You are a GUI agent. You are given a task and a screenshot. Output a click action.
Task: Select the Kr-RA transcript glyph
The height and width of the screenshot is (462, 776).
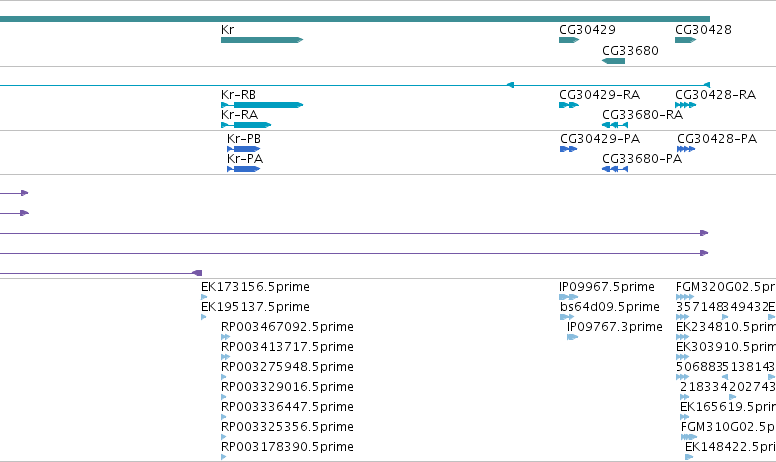click(246, 125)
